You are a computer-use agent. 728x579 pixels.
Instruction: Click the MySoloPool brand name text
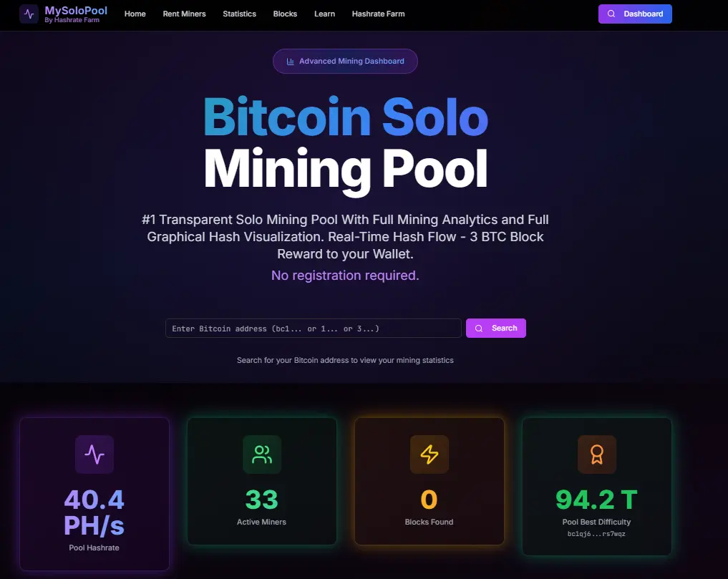coord(76,11)
